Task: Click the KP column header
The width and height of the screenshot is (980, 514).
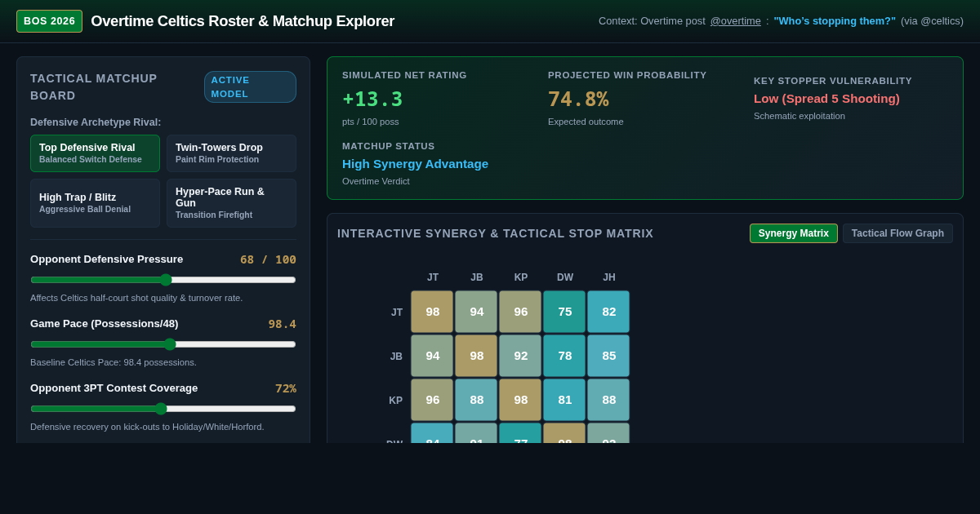Action: [521, 277]
